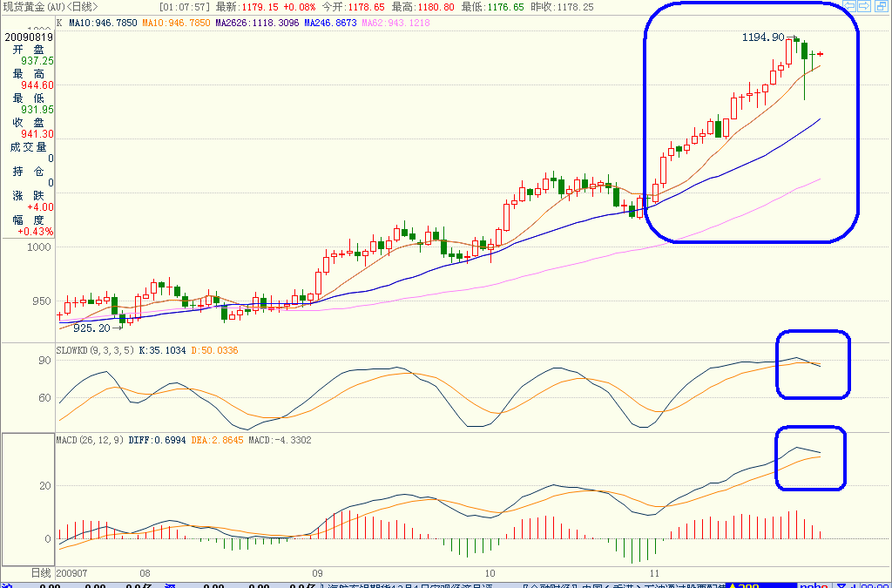Click the forward arrow icon at top right
The height and width of the screenshot is (588, 892).
click(864, 6)
